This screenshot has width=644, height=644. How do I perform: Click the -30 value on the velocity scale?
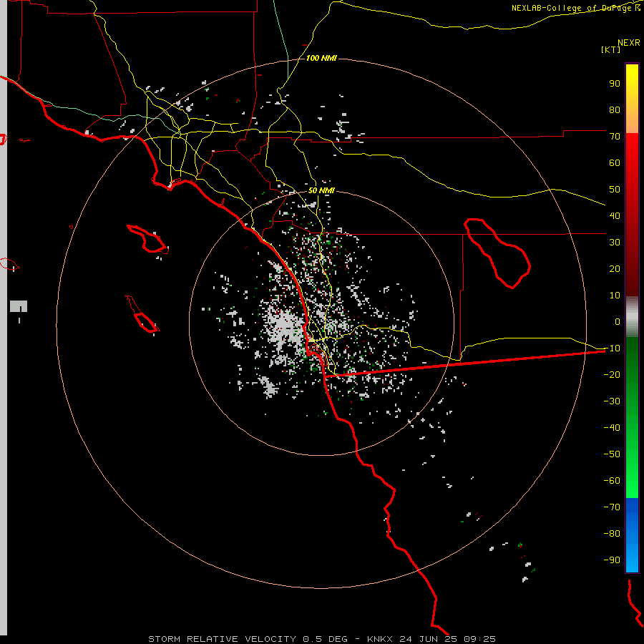tap(612, 401)
